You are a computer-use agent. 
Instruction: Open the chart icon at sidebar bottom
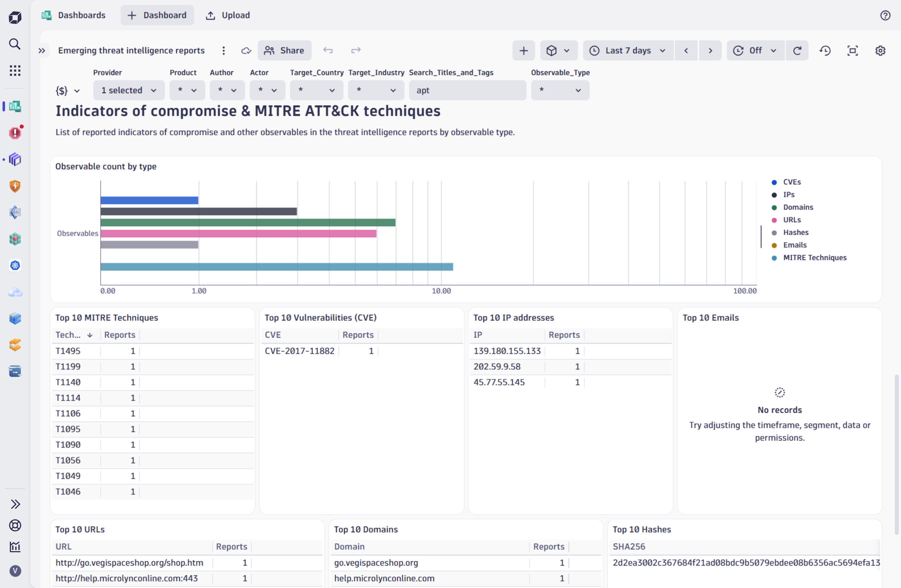click(x=15, y=546)
